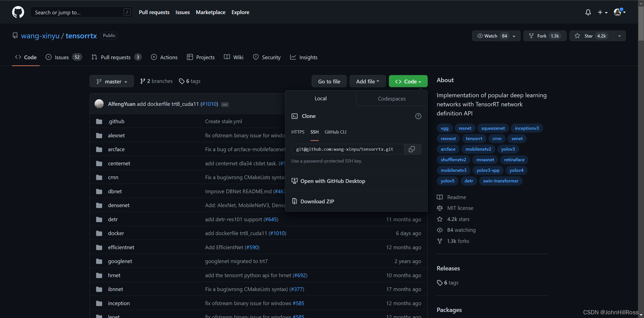The width and height of the screenshot is (644, 318).
Task: Fork the repository
Action: tap(545, 36)
